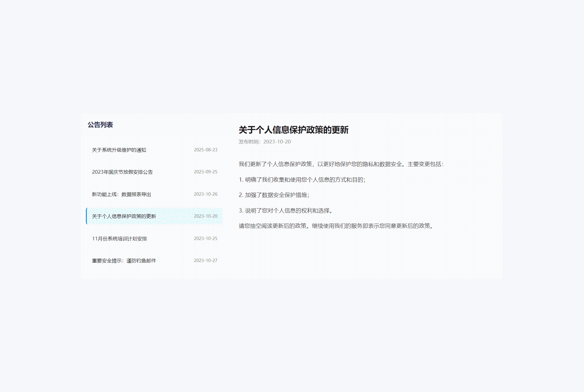This screenshot has height=392, width=584.
Task: Select the highlighted 关于个人信息保护政策的更新 list item
Action: tap(124, 216)
